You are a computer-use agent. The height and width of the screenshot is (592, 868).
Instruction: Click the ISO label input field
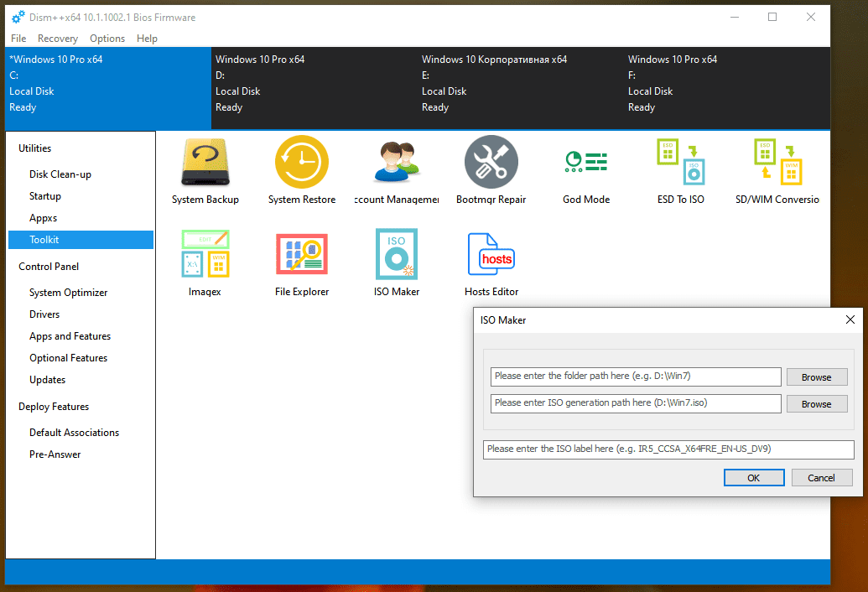668,449
